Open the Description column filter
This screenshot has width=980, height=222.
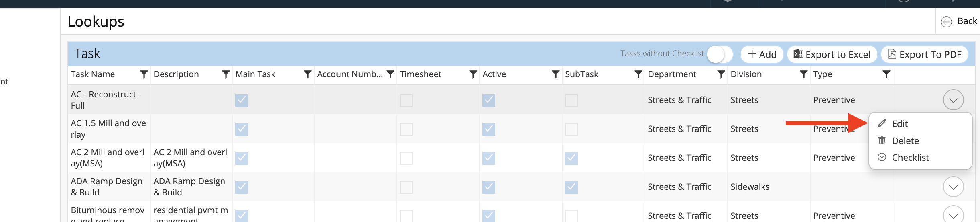coord(226,74)
